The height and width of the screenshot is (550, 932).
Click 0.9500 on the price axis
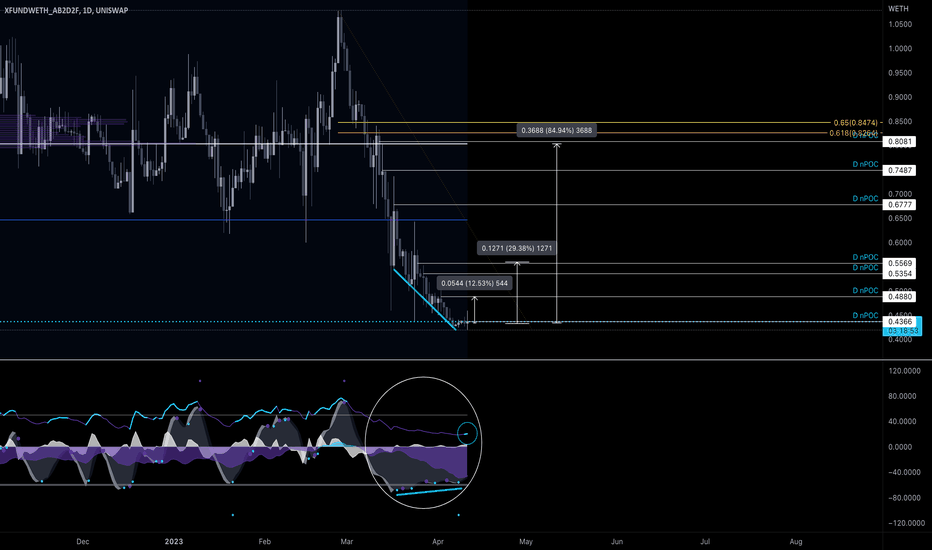[900, 73]
